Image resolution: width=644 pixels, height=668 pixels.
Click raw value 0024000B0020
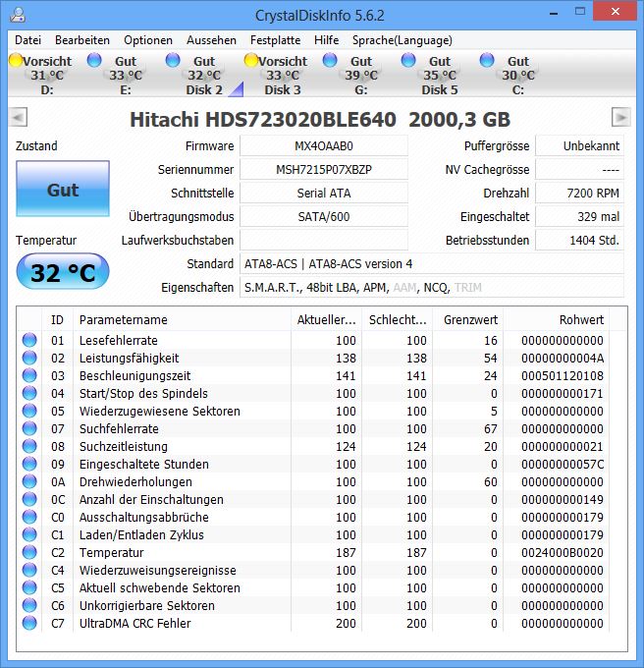pyautogui.click(x=563, y=552)
